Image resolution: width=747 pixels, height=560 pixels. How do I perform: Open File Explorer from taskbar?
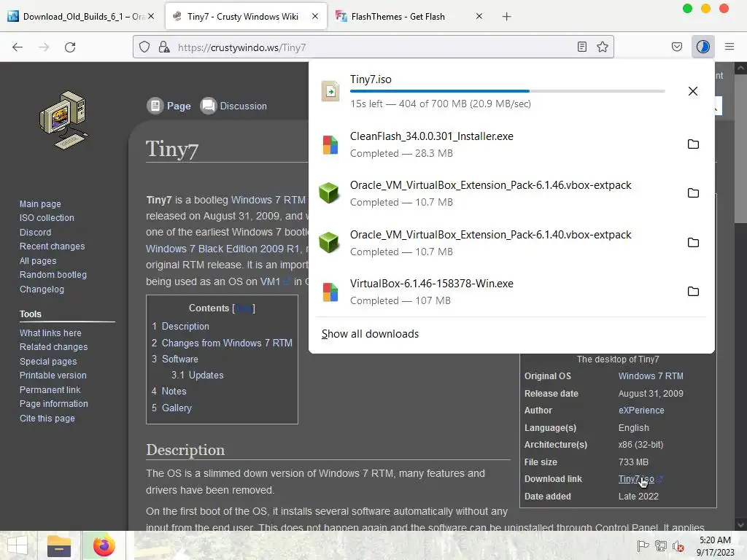tap(59, 545)
